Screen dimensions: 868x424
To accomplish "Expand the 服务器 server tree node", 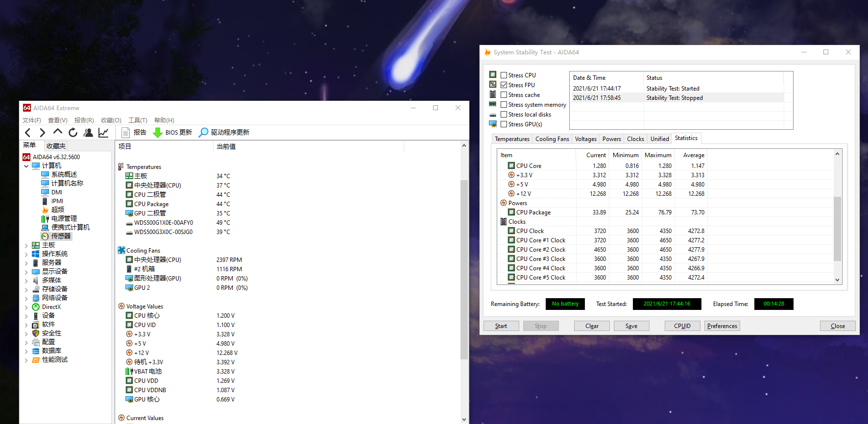I will click(x=26, y=263).
